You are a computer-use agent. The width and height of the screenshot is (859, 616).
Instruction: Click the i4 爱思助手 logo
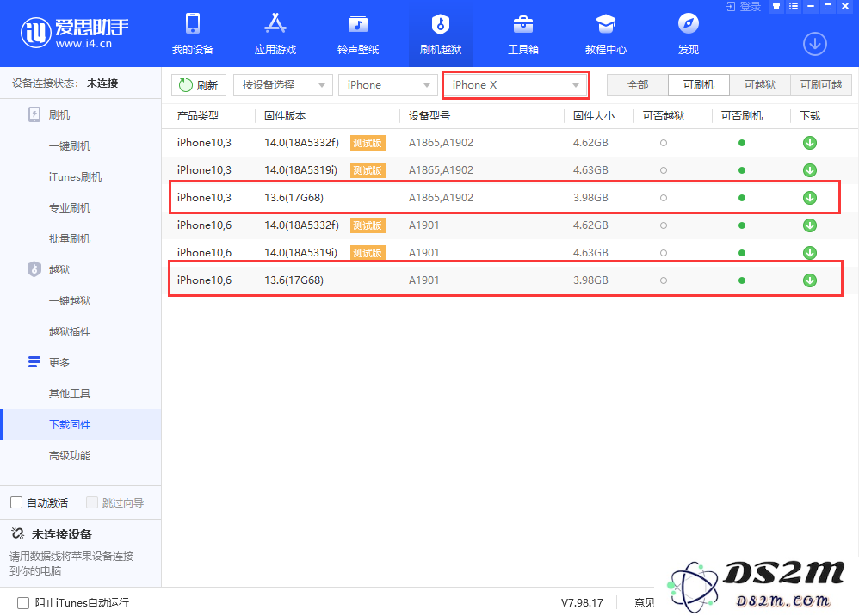(75, 33)
